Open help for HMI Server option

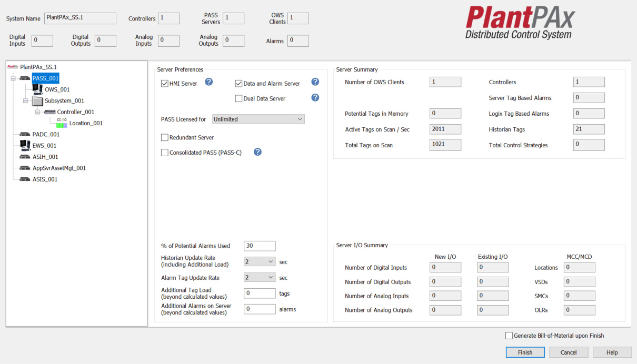point(208,82)
